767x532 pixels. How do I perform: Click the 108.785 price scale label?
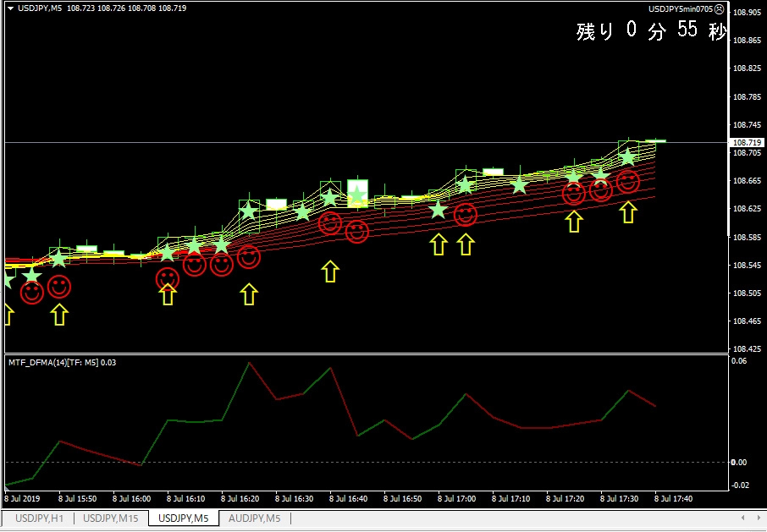(747, 97)
